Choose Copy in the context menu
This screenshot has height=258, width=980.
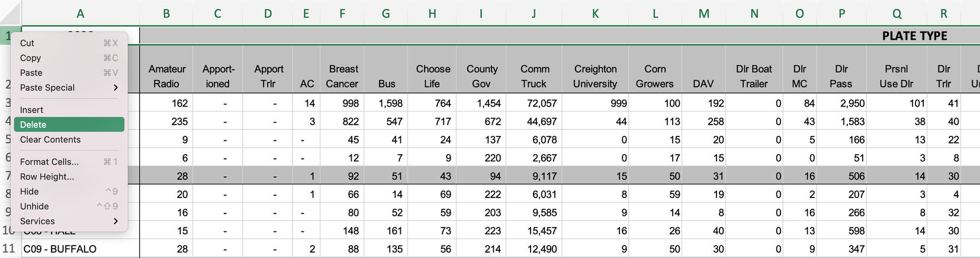coord(69,58)
